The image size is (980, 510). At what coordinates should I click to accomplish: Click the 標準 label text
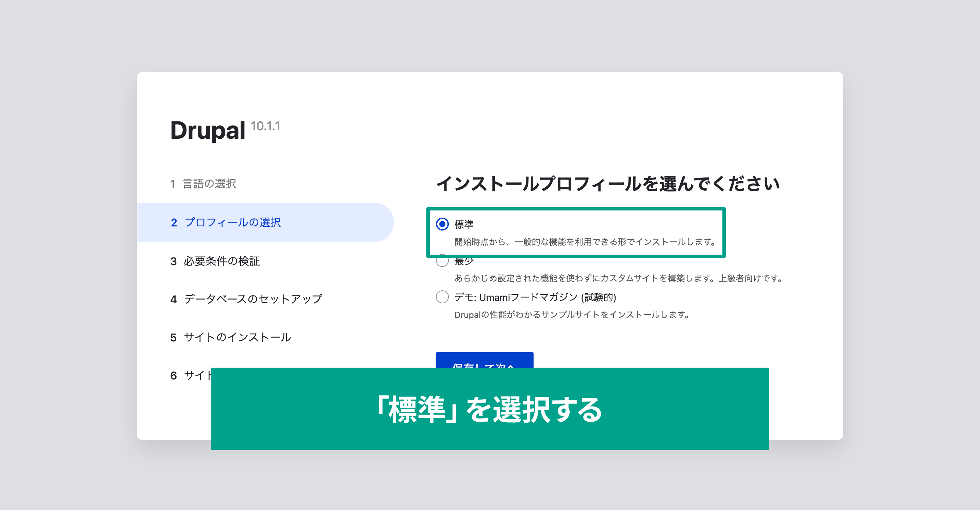point(464,224)
